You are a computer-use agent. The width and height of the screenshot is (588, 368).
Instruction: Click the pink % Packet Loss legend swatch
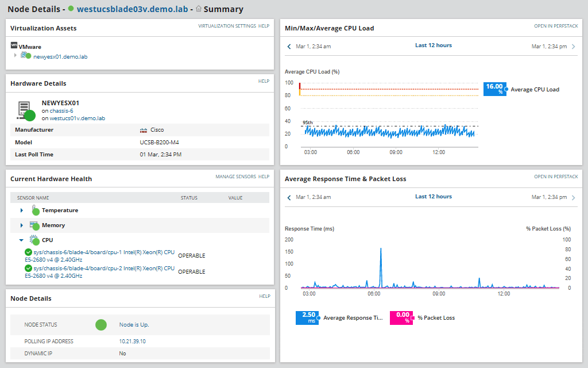pyautogui.click(x=401, y=317)
